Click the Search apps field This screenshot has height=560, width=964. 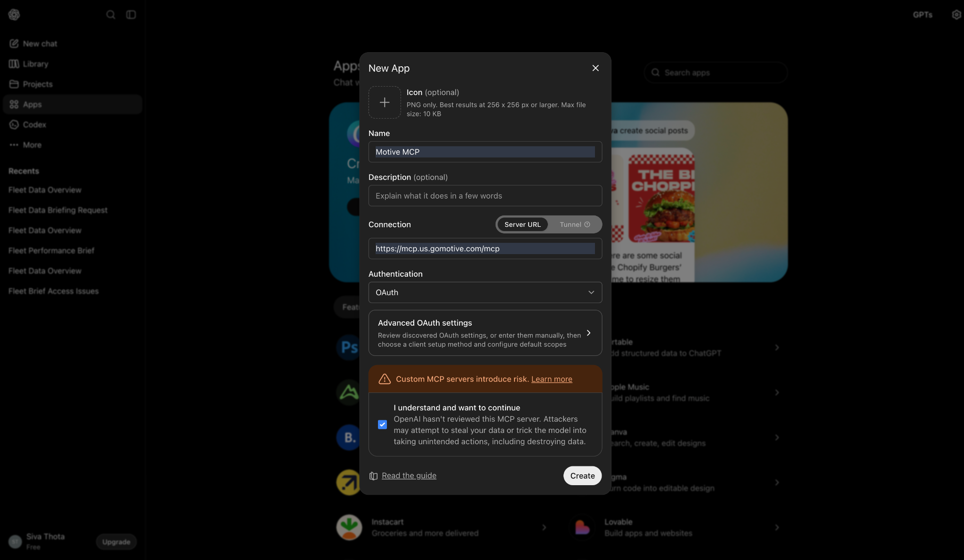[x=715, y=72]
